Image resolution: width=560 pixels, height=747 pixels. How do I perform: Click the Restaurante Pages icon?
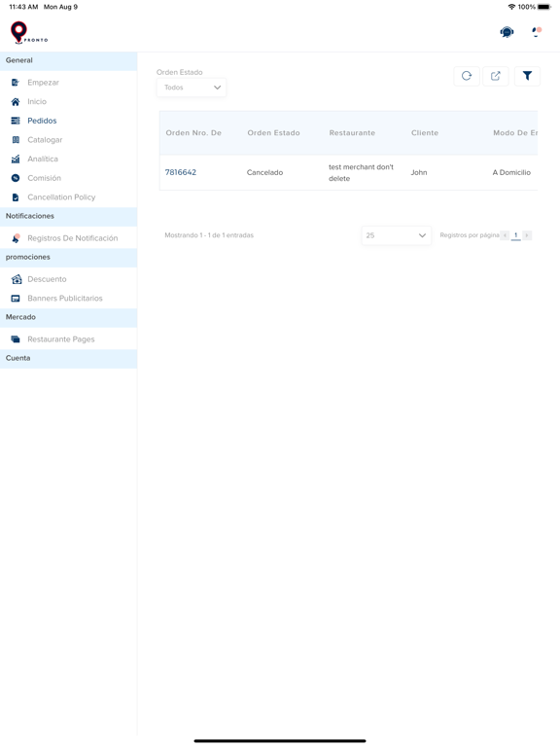click(x=16, y=339)
